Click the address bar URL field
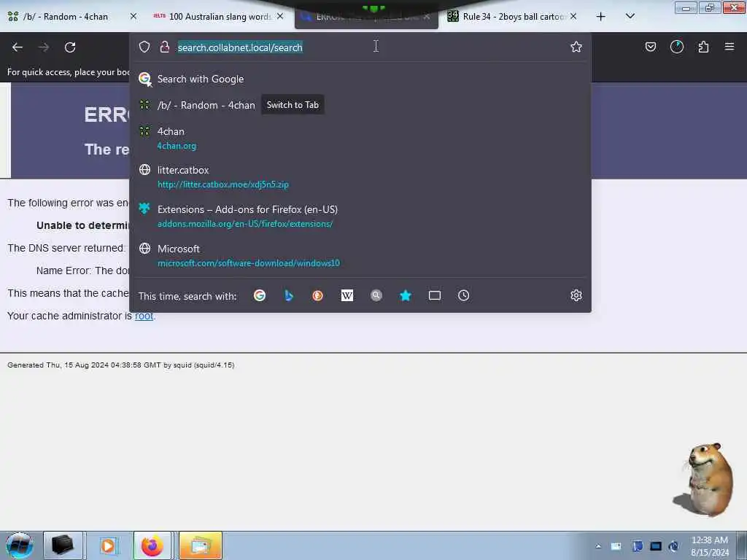The width and height of the screenshot is (747, 560). (x=360, y=47)
